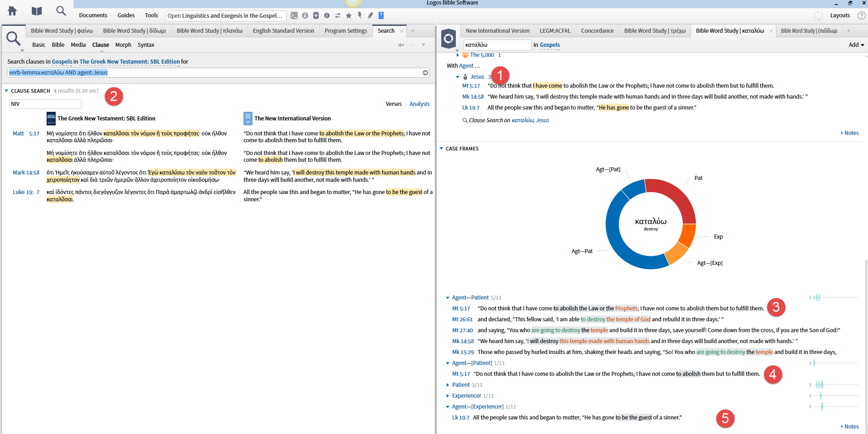Screen dimensions: 868x434
Task: Close the Bible Word Study καταλύω tab
Action: point(771,31)
